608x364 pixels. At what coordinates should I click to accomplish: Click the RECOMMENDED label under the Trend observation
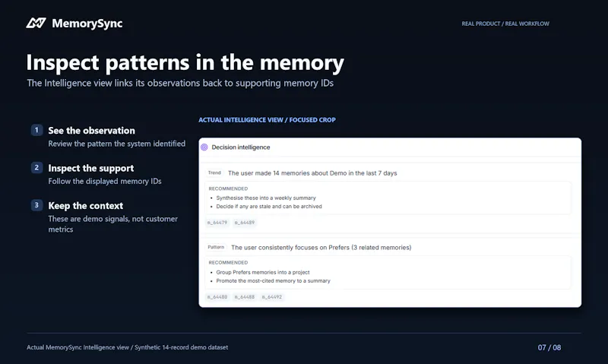point(228,188)
